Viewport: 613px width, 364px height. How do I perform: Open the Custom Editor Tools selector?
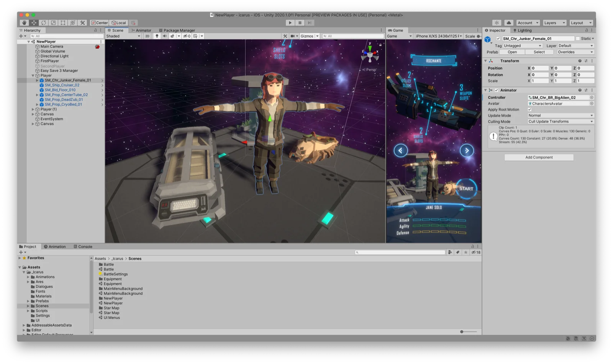click(x=83, y=23)
